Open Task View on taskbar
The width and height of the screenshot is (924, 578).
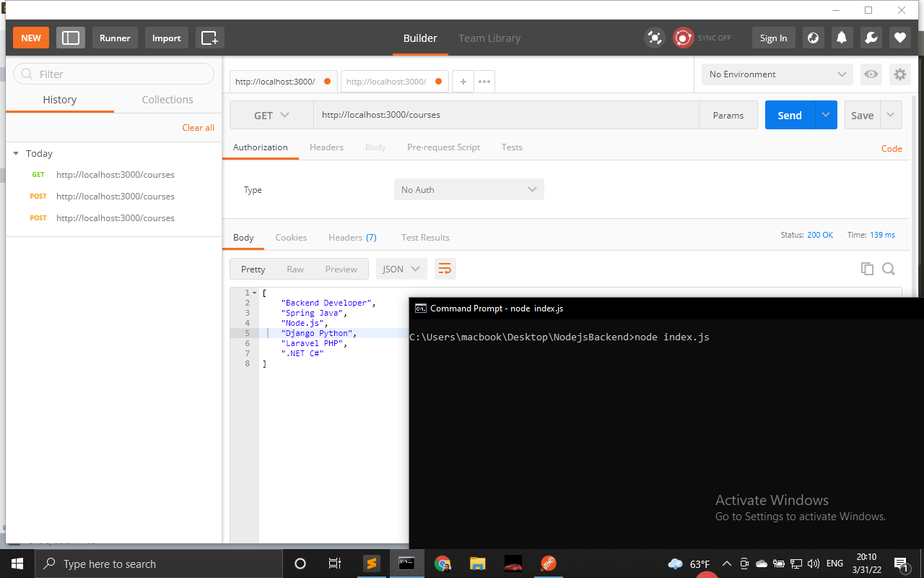tap(335, 564)
